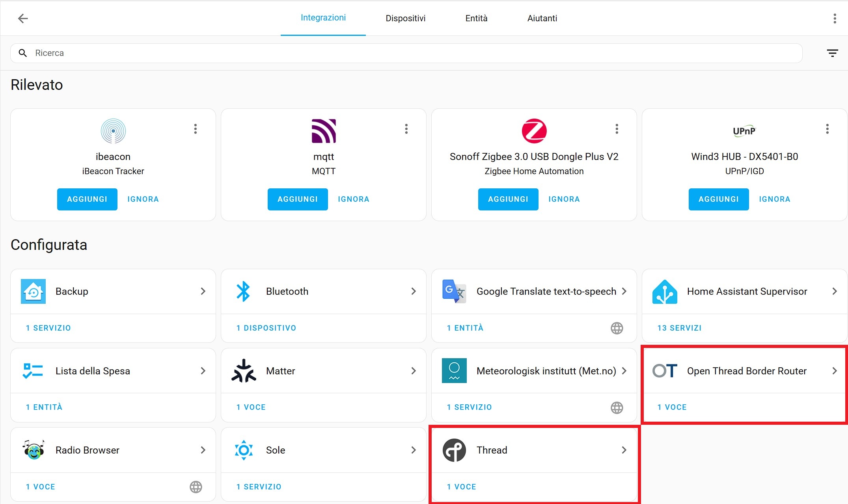Open Sonoff Zigbee card three-dot menu
Image resolution: width=848 pixels, height=504 pixels.
pyautogui.click(x=617, y=129)
